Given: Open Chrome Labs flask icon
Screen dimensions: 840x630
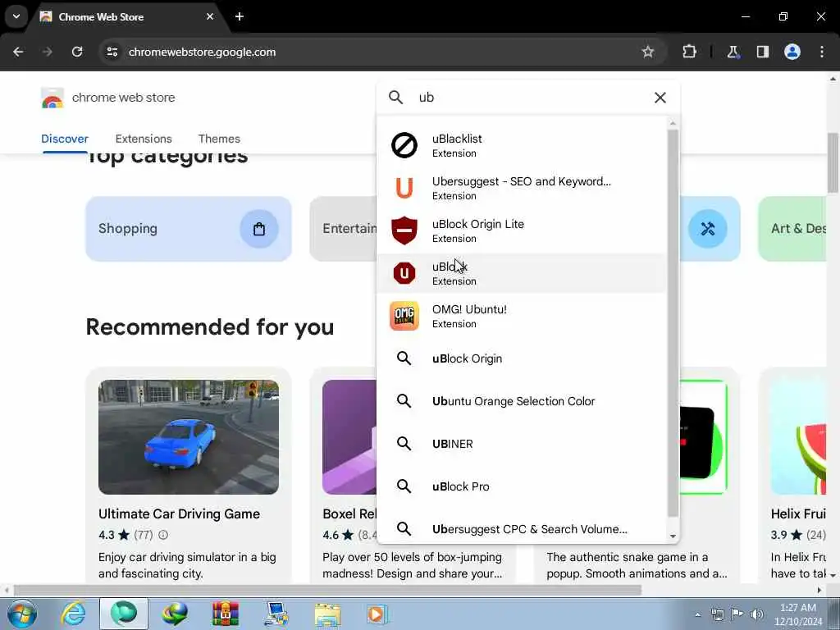Looking at the screenshot, I should point(733,52).
